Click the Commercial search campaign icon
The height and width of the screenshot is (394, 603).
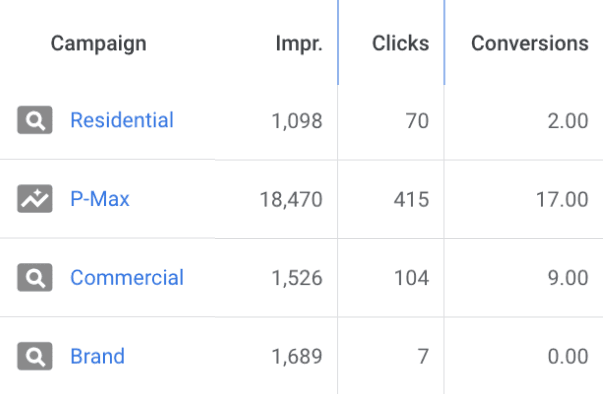[x=35, y=277]
